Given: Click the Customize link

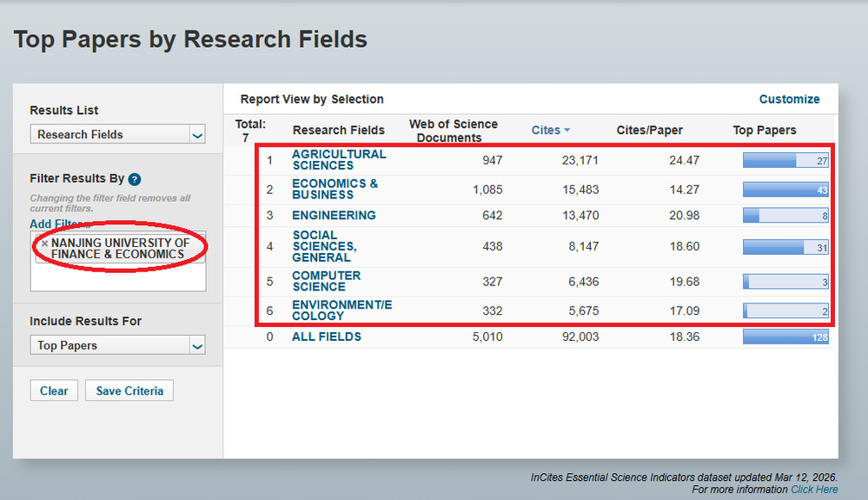Looking at the screenshot, I should (x=789, y=99).
